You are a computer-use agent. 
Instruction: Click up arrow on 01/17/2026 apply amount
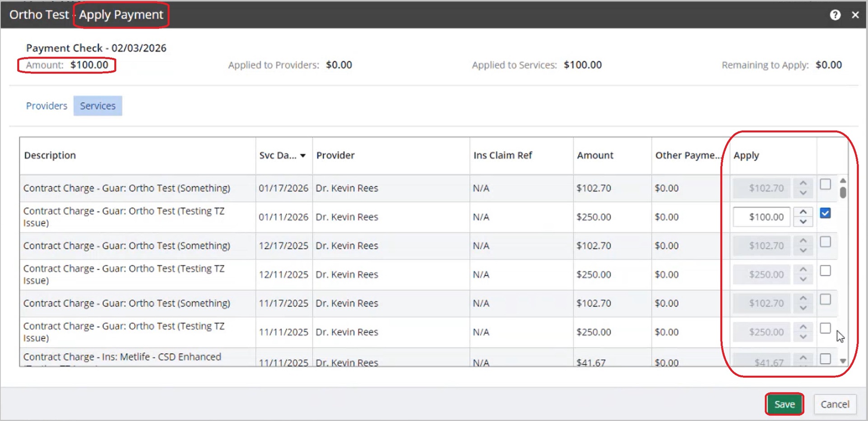click(803, 183)
